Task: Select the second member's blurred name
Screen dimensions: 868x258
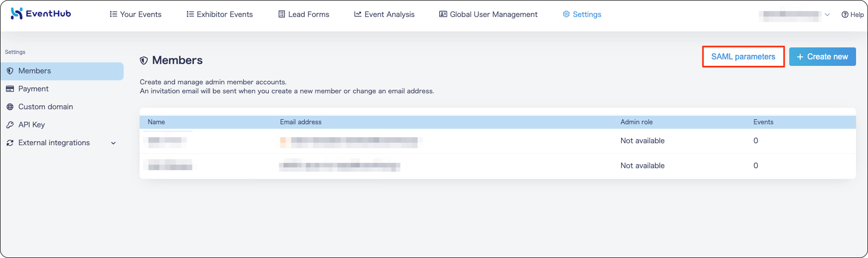Action: tap(170, 166)
